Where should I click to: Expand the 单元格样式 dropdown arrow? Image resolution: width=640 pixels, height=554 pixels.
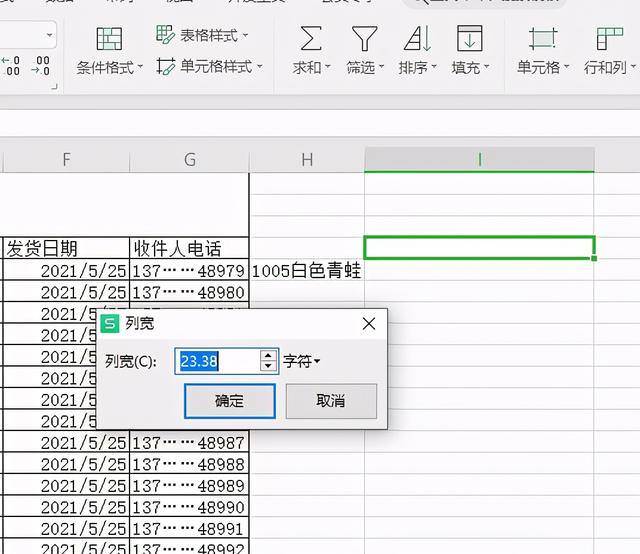click(260, 67)
